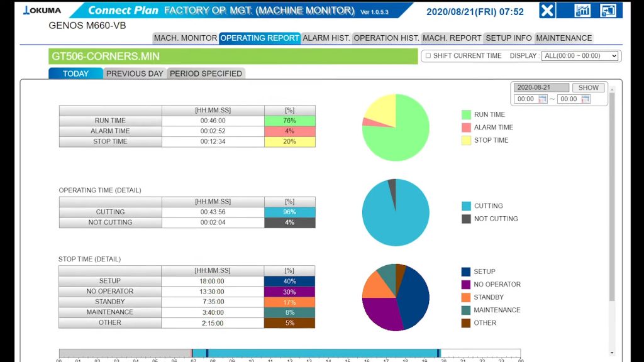Screen dimensions: 644x362
Task: Open the MACH. MONITOR tab
Action: pyautogui.click(x=186, y=38)
